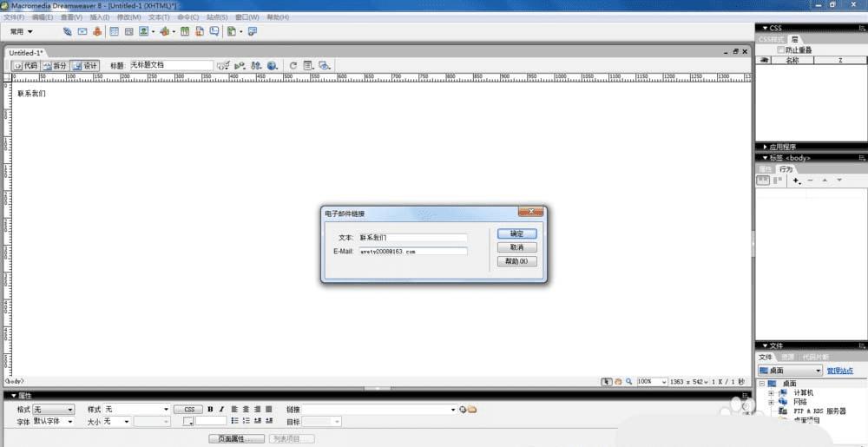Click the Media insert icon

click(164, 32)
